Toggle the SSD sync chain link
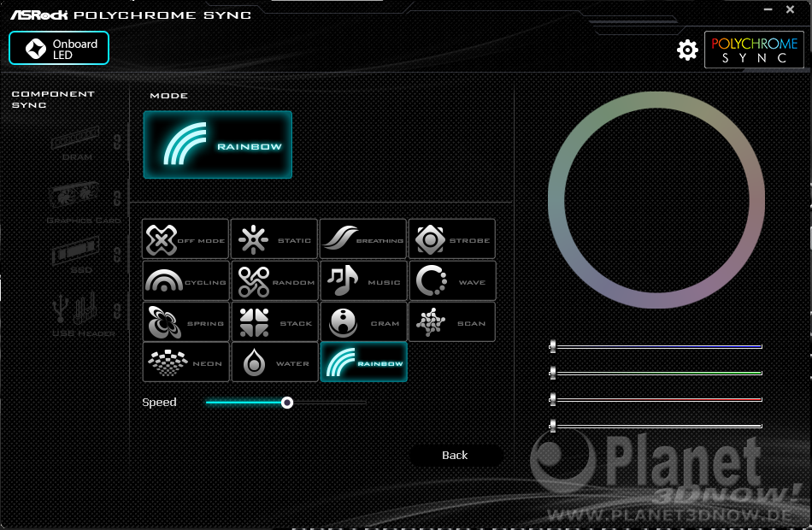 click(118, 255)
